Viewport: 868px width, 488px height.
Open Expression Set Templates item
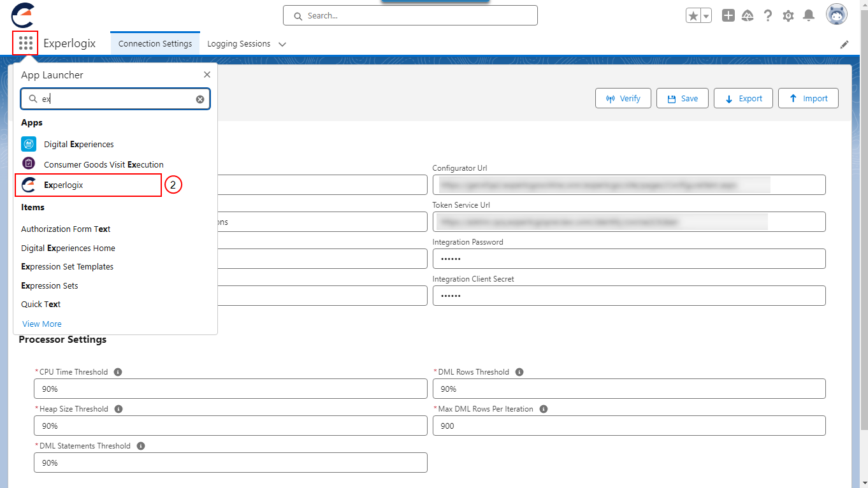tap(67, 266)
